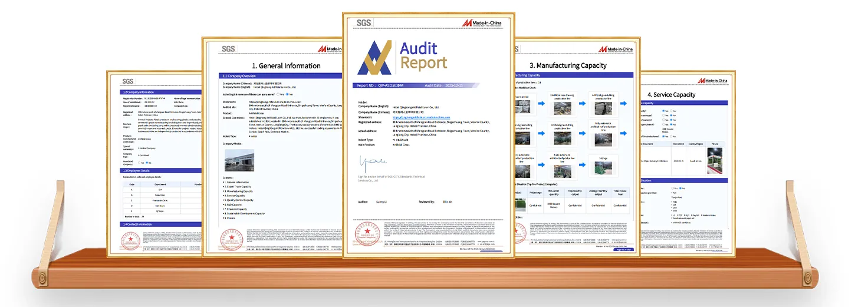Click SGS logo on General Information page
868x307 pixels.
click(229, 49)
